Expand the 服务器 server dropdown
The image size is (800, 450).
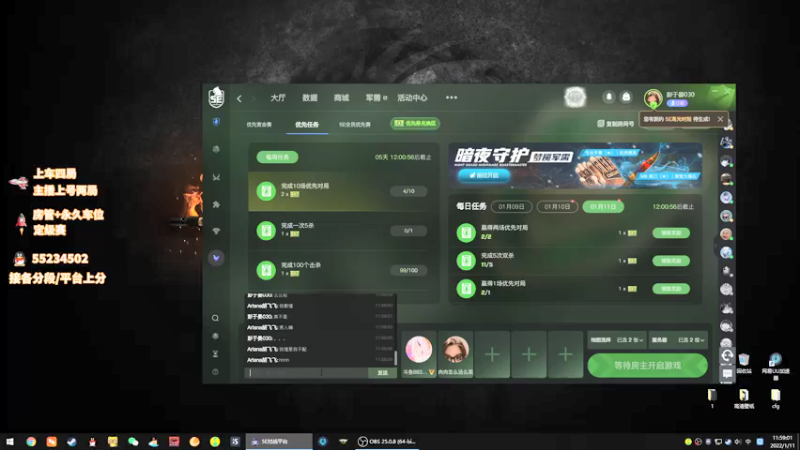tap(678, 340)
